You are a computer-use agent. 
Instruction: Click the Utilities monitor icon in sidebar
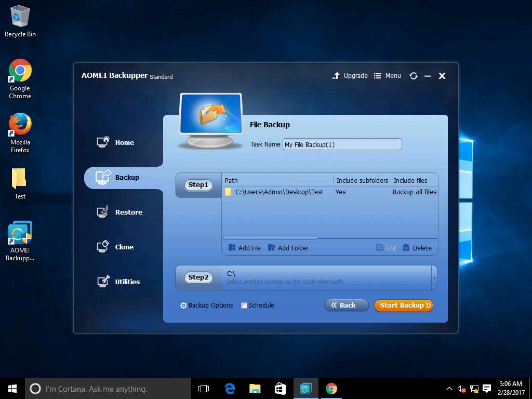click(x=103, y=281)
